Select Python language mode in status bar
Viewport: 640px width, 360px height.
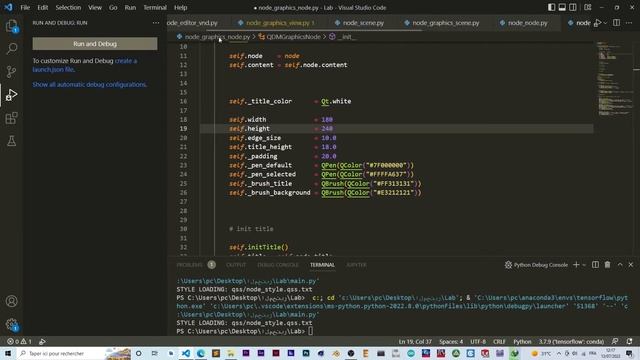[x=522, y=341]
